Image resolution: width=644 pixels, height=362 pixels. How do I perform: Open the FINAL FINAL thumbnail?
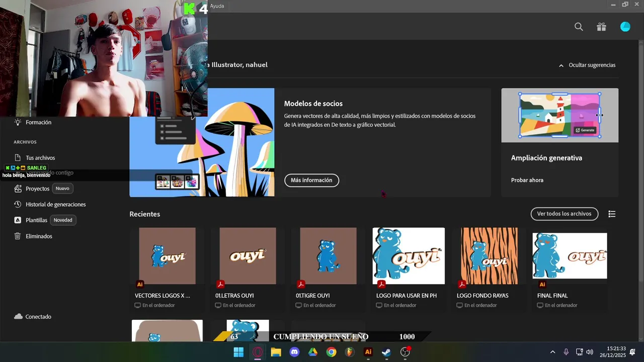click(x=570, y=256)
